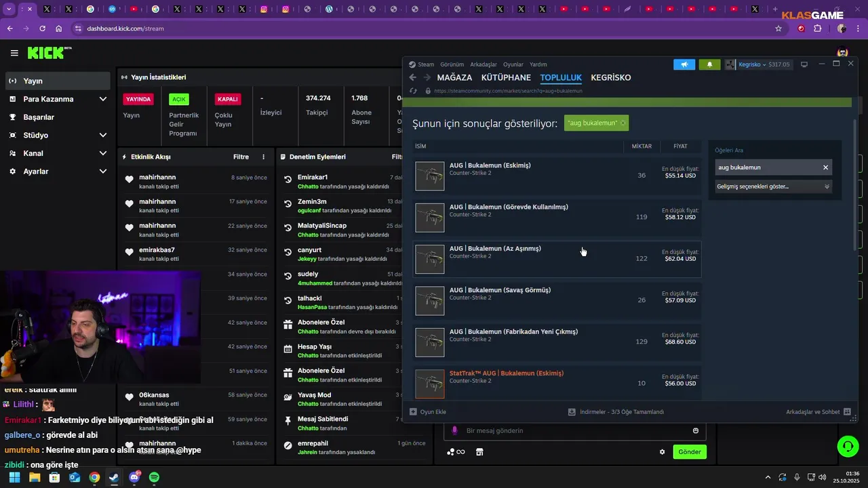Expand Para Kazanma sidebar section
This screenshot has width=868, height=488.
[103, 99]
